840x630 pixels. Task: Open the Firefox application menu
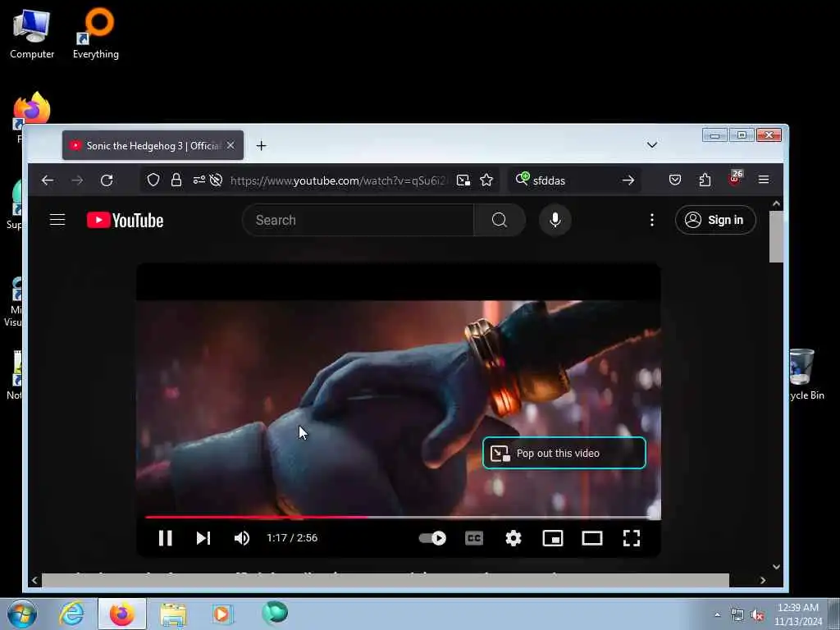pos(764,180)
